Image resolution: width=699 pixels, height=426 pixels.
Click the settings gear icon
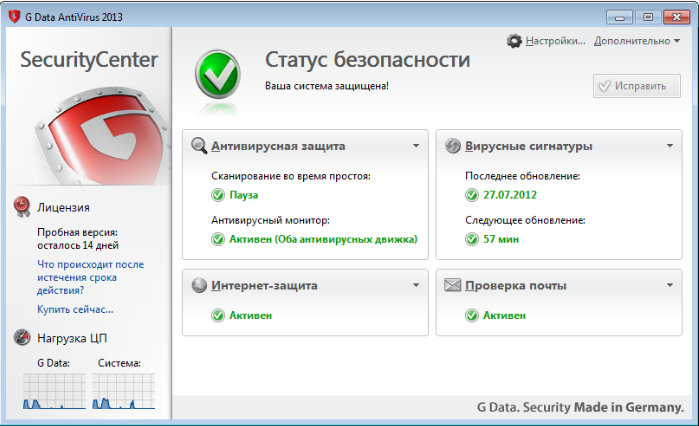tap(514, 41)
